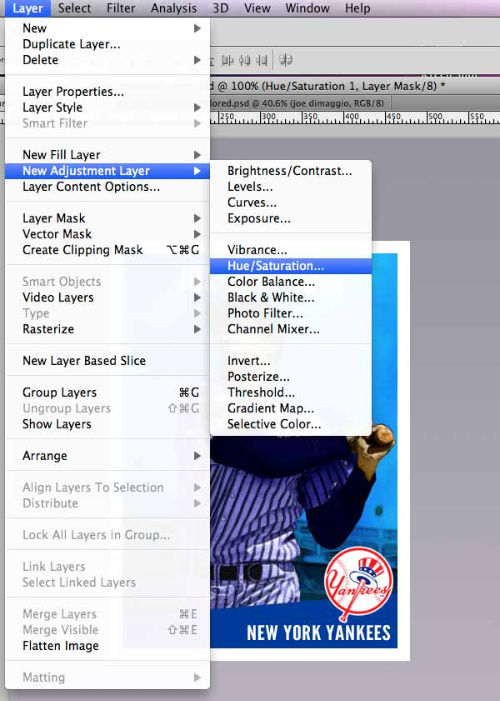The height and width of the screenshot is (701, 500).
Task: Open the Filter menu
Action: pos(121,8)
